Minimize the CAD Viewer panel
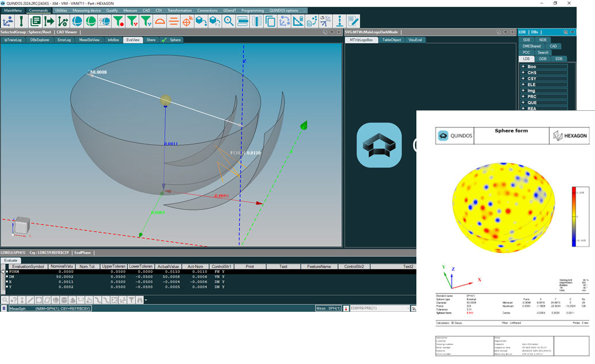Screen dimensions: 595x364 point(331,32)
